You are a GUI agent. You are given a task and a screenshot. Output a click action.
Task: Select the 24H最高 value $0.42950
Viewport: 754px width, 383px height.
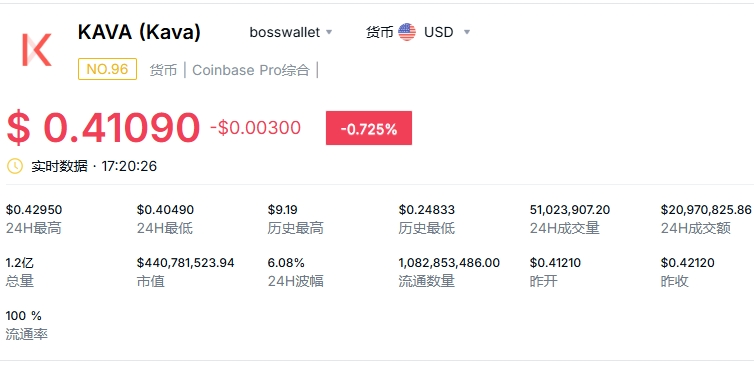[x=34, y=210]
